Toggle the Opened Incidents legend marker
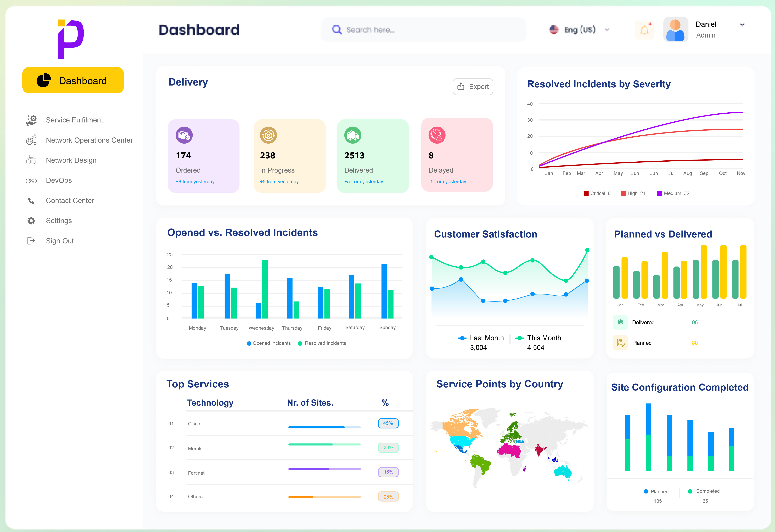Viewport: 775px width, 532px height. (x=249, y=344)
